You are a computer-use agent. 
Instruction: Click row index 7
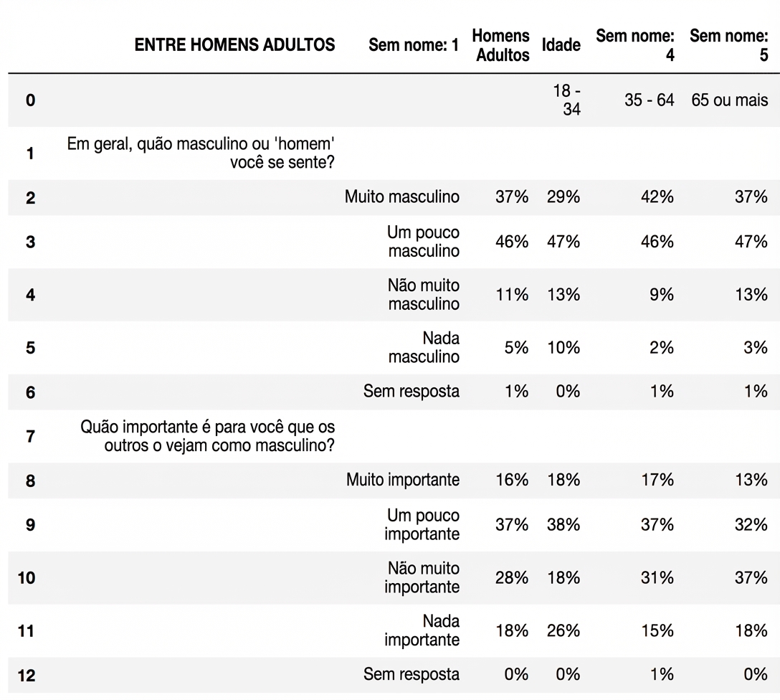click(x=30, y=436)
